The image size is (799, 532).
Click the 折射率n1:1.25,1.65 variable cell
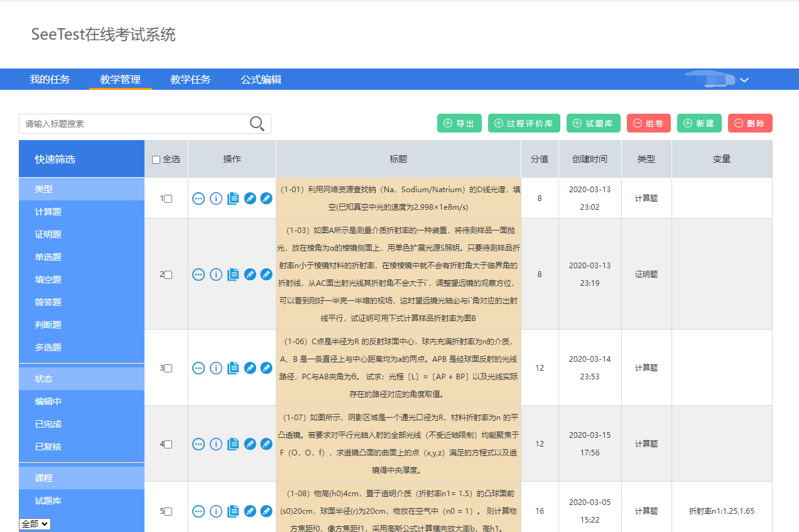(x=722, y=511)
